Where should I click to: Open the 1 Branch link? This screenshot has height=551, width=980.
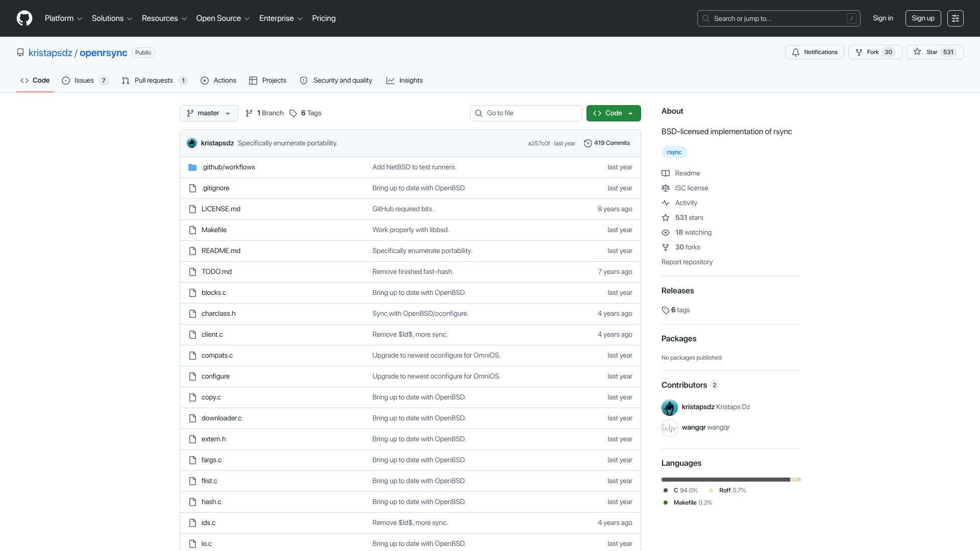(264, 113)
